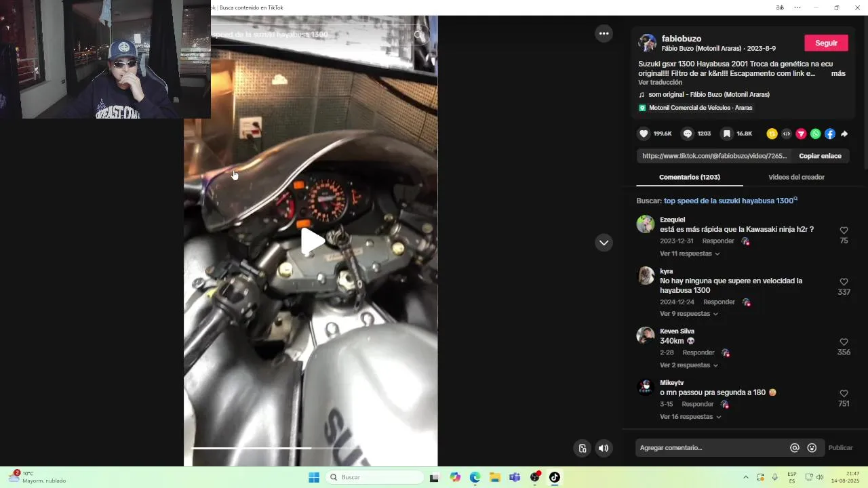This screenshot has width=868, height=488.
Task: Reply to Ezequiel's comment
Action: (x=718, y=241)
